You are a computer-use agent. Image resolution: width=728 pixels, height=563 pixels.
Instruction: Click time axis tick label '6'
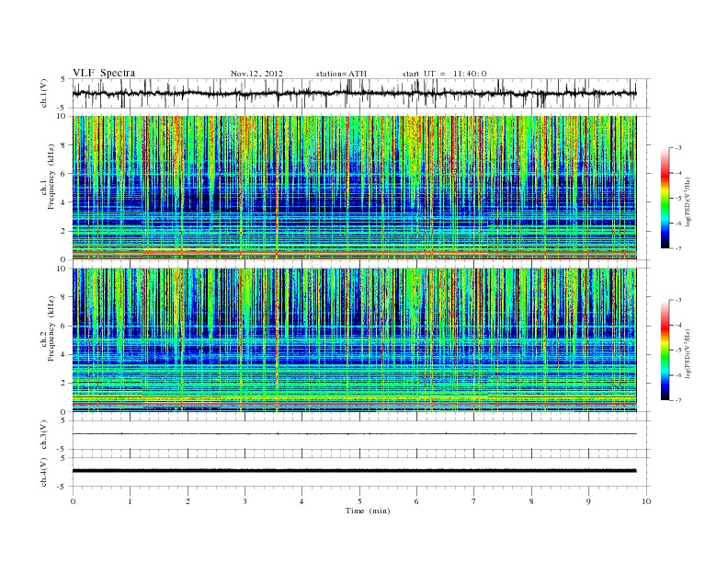(416, 501)
